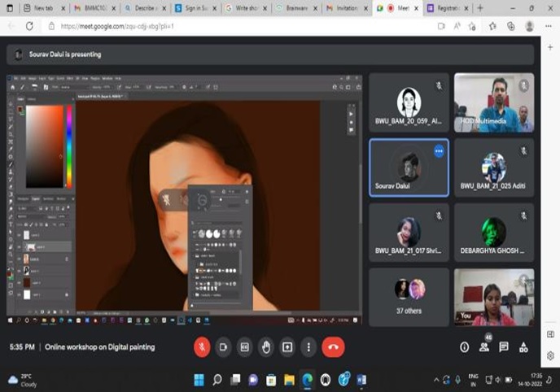
Task: Click the 37 others participant tile
Action: pyautogui.click(x=409, y=297)
